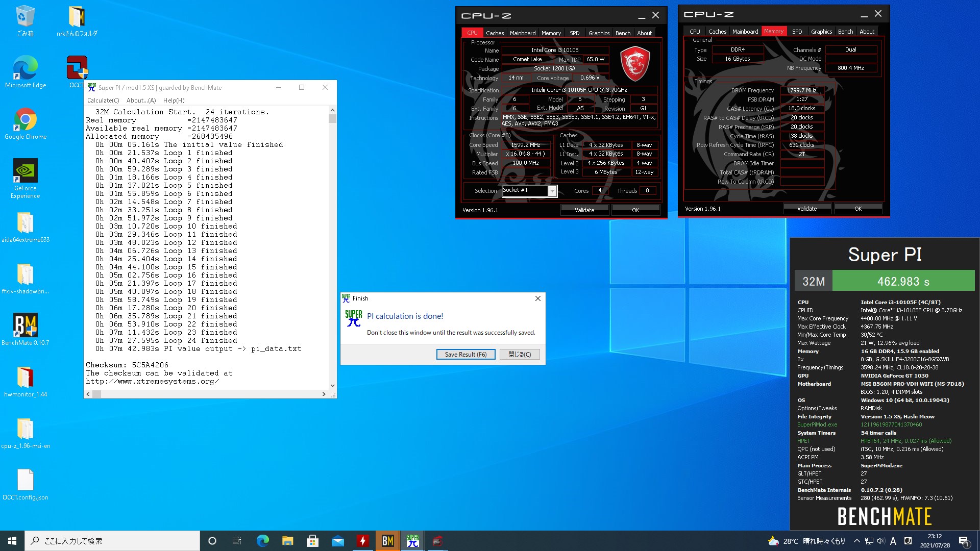The image size is (980, 551).
Task: Open the Help(H) menu in Super PI
Action: point(174,101)
